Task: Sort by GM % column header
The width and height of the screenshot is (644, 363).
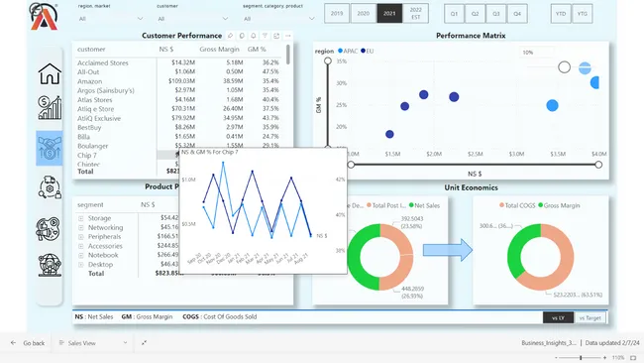Action: click(257, 50)
